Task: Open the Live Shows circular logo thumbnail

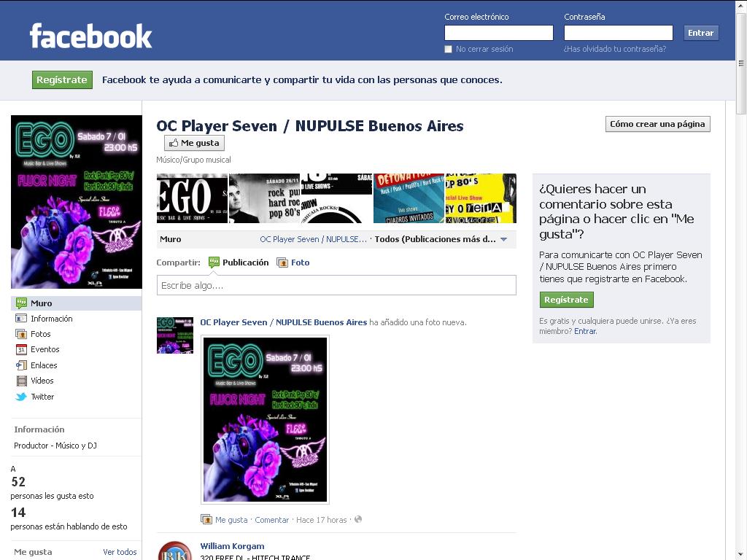Action: (336, 198)
